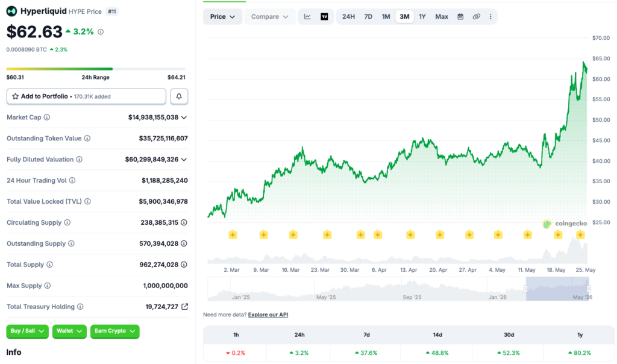Show Total Treasury Holding info icon
The height and width of the screenshot is (364, 617).
[x=80, y=307]
